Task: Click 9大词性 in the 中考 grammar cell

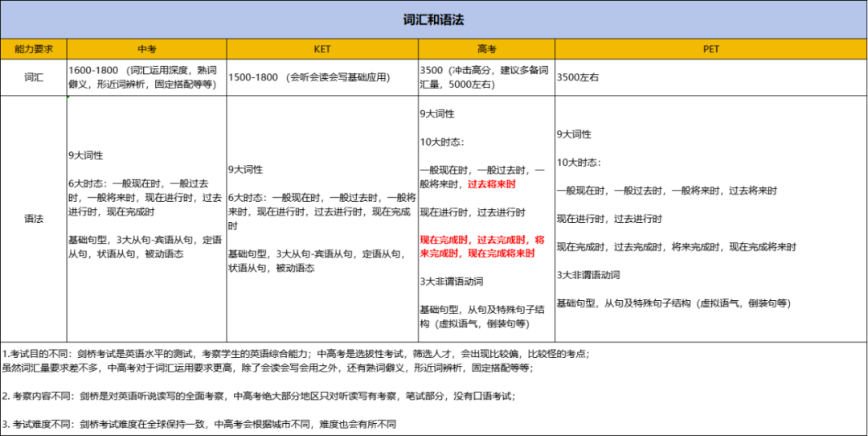Action: click(x=86, y=156)
